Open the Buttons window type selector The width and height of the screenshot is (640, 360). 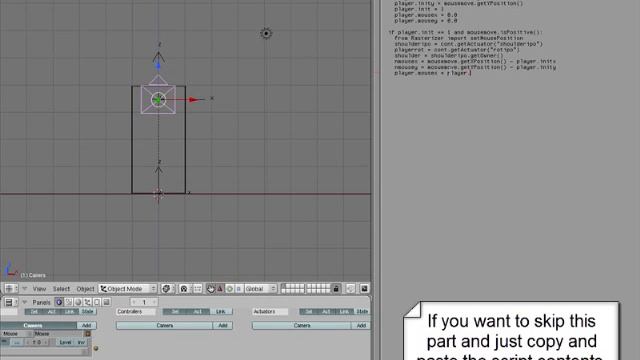[x=11, y=302]
